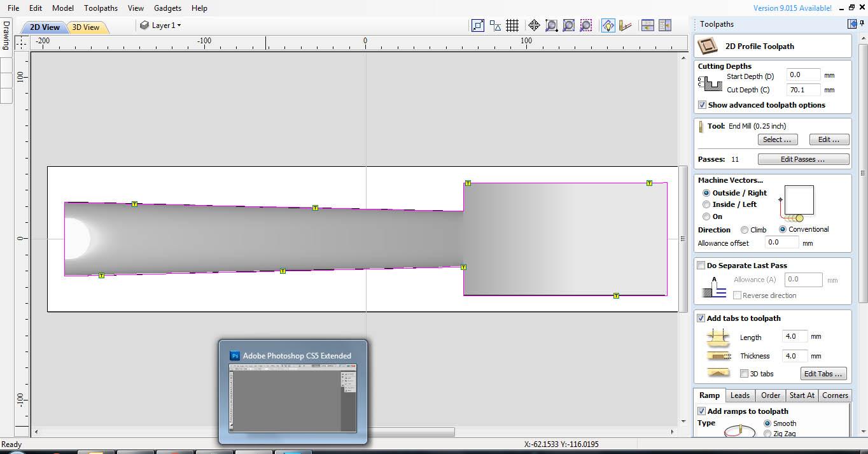Toggle Add tabs to toolpath checkbox
Viewport: 868px width, 454px height.
pyautogui.click(x=701, y=318)
